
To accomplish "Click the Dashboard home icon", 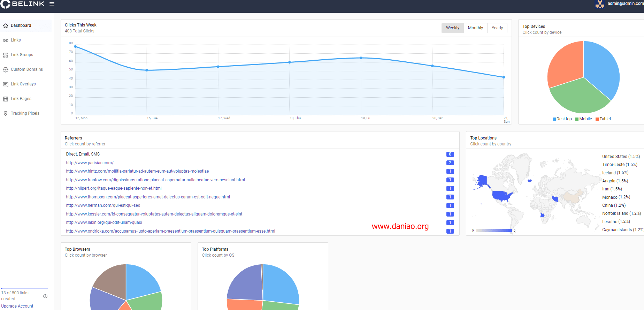I will [x=6, y=26].
